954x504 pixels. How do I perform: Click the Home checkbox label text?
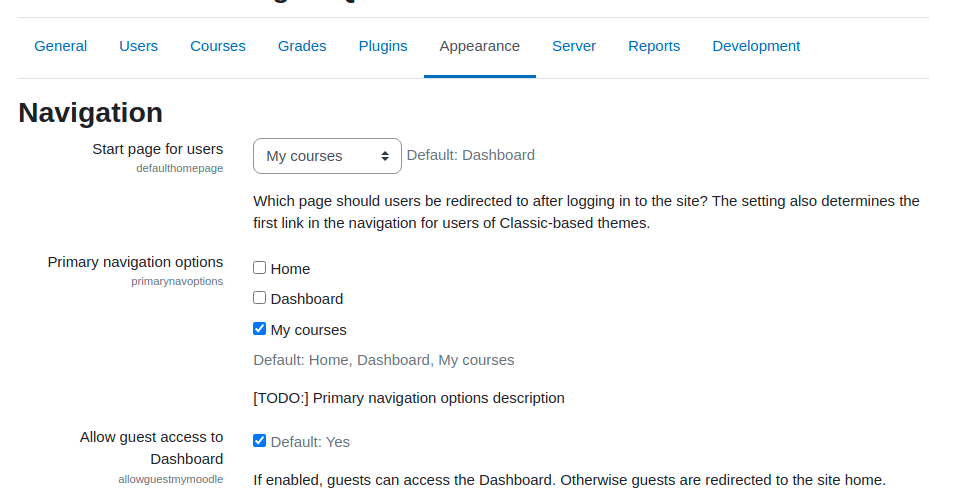point(290,269)
